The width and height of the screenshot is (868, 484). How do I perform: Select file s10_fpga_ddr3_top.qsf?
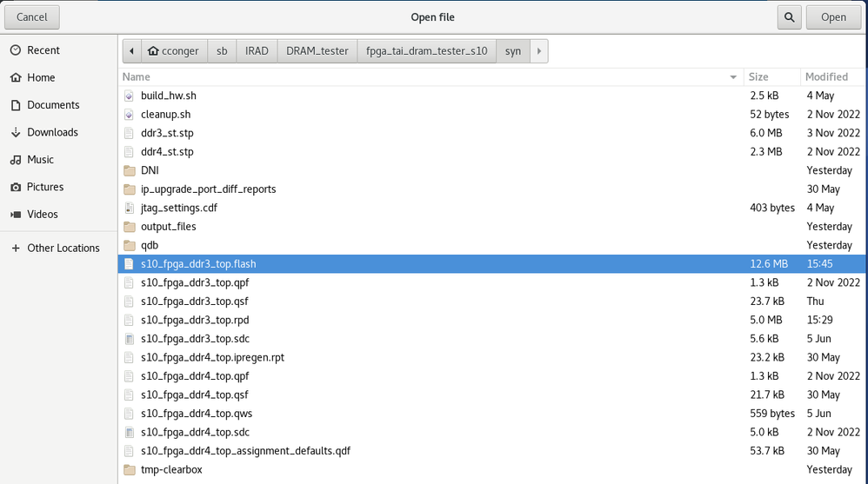(x=491, y=302)
